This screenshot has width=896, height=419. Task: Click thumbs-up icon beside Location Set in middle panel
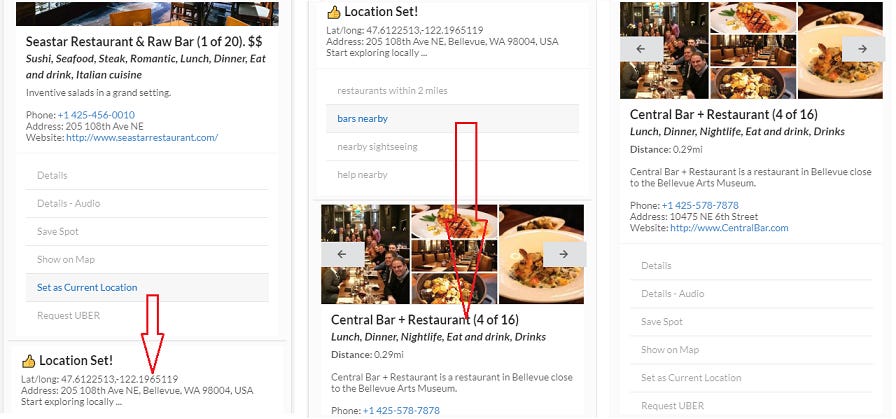[x=334, y=12]
